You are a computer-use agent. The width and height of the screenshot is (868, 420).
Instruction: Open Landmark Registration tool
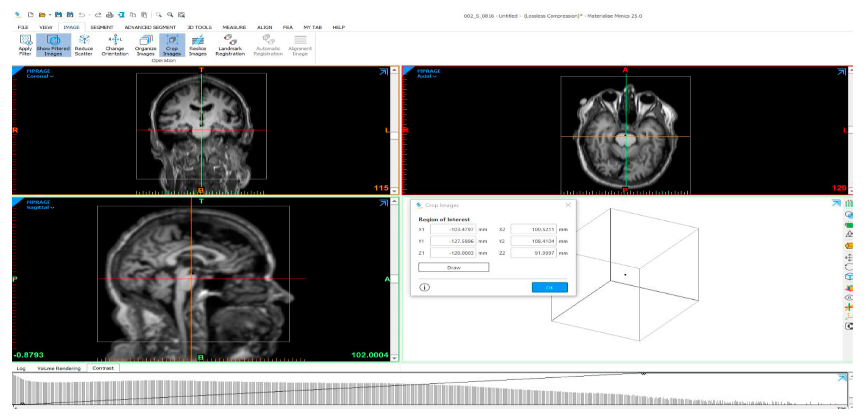[230, 45]
